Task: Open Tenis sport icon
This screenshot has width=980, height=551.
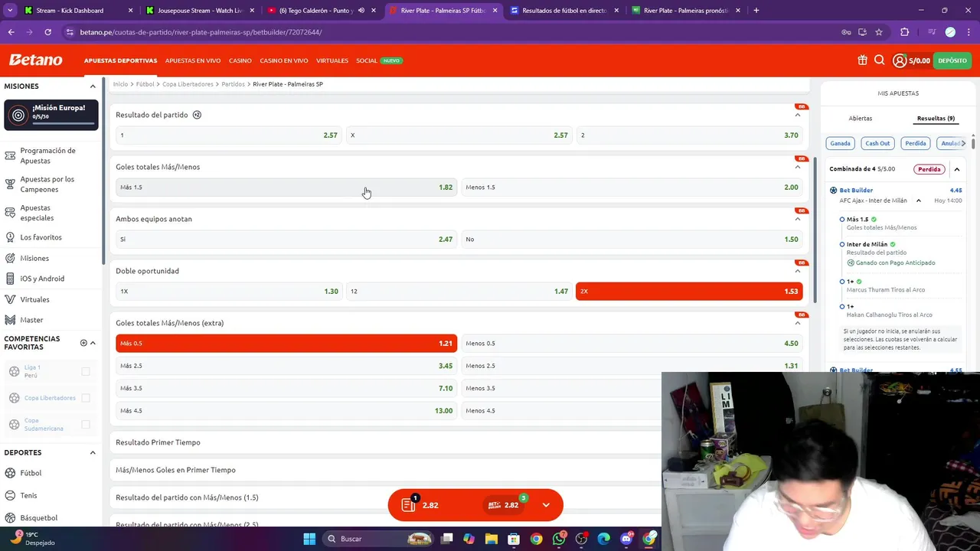Action: pyautogui.click(x=10, y=495)
